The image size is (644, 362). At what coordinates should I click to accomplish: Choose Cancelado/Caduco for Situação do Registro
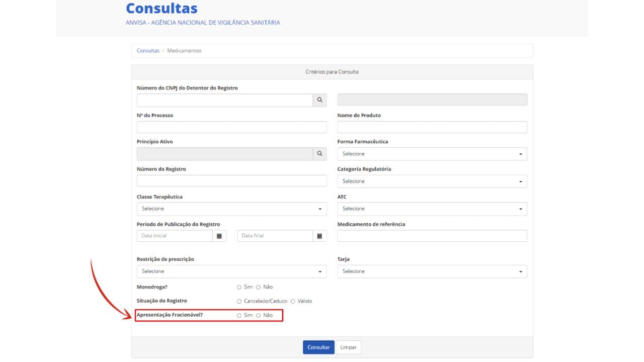coord(239,301)
